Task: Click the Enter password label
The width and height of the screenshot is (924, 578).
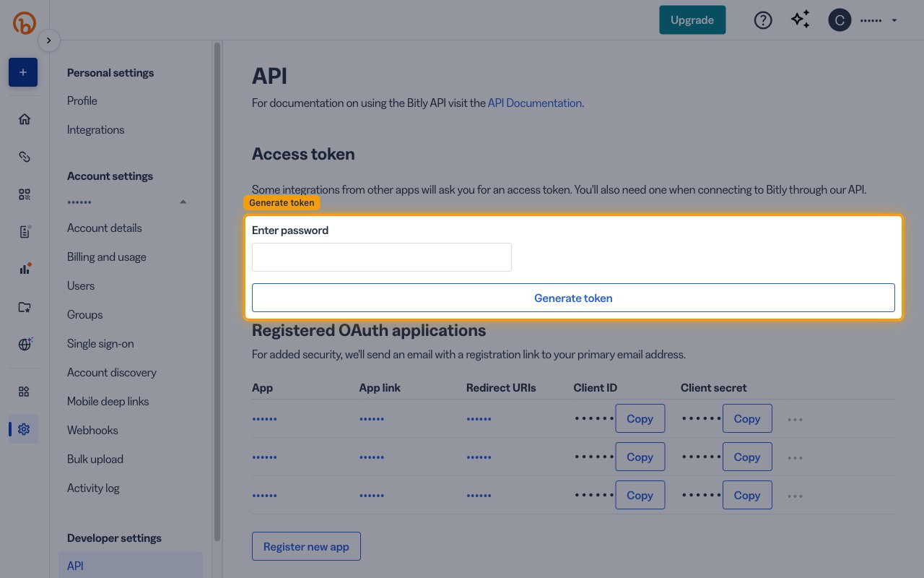Action: (290, 230)
